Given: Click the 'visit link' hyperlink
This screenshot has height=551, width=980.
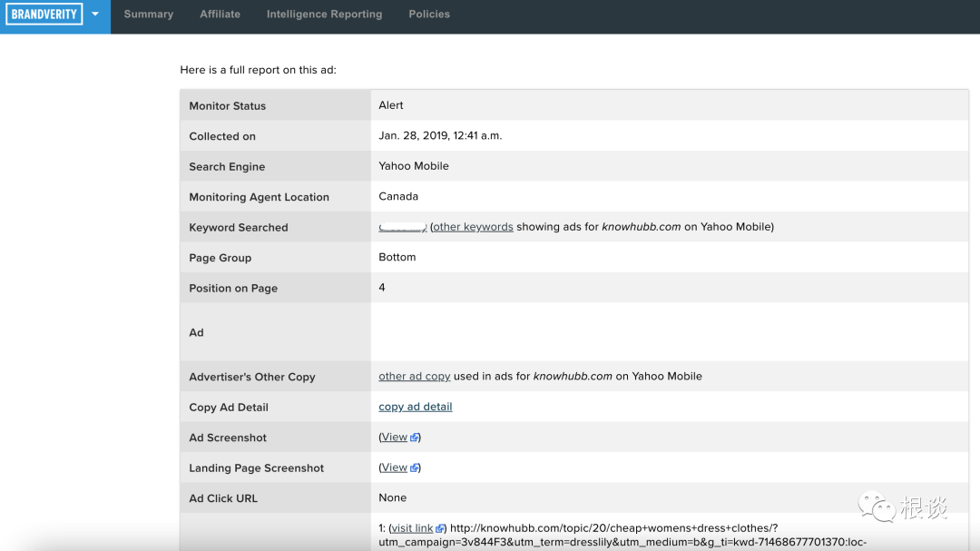Looking at the screenshot, I should pos(412,528).
